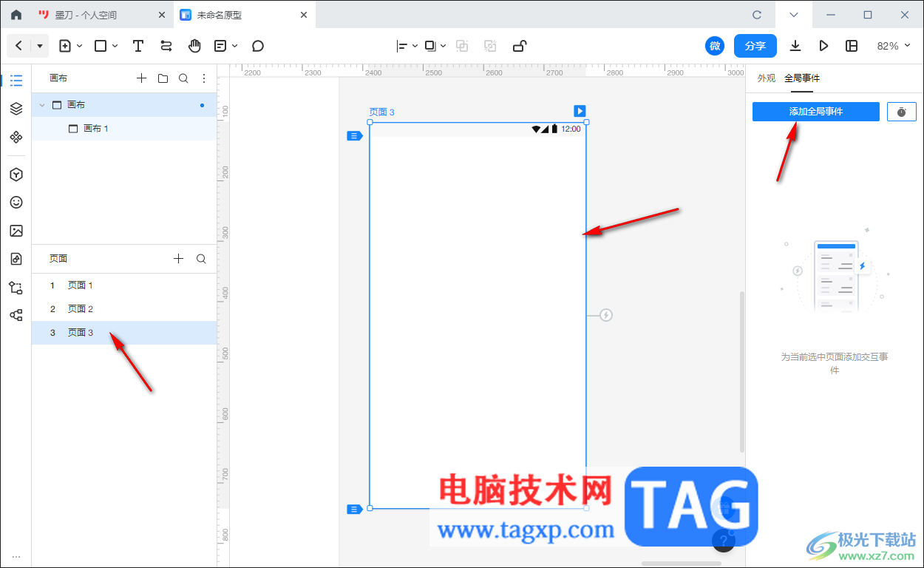Click the 分享 share button
The width and height of the screenshot is (924, 568).
(755, 46)
